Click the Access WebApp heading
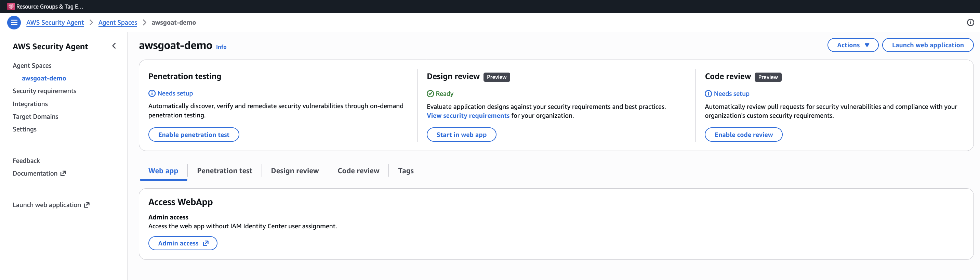 pos(180,202)
